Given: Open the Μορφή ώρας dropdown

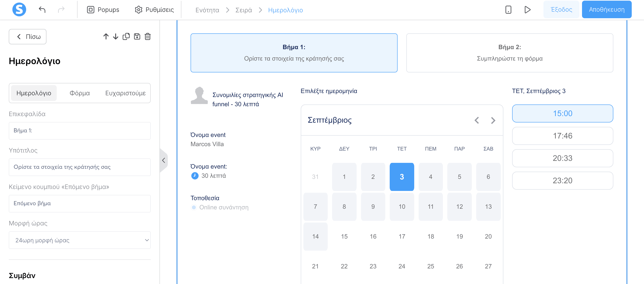Looking at the screenshot, I should [x=80, y=240].
